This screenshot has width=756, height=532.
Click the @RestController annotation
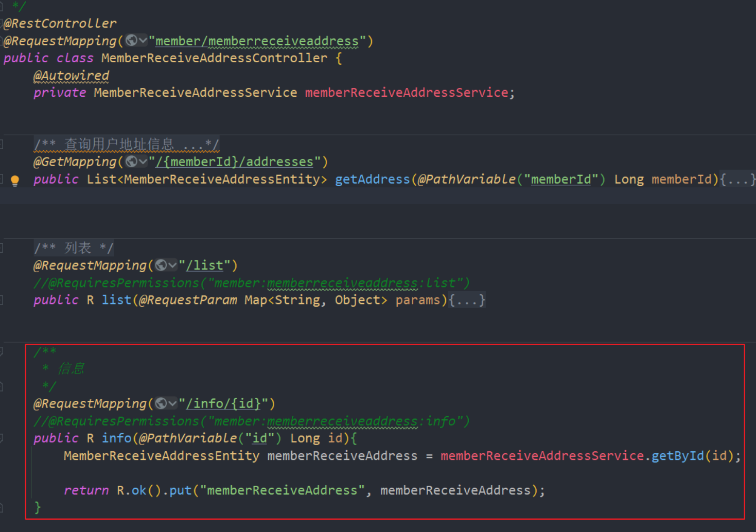point(60,23)
